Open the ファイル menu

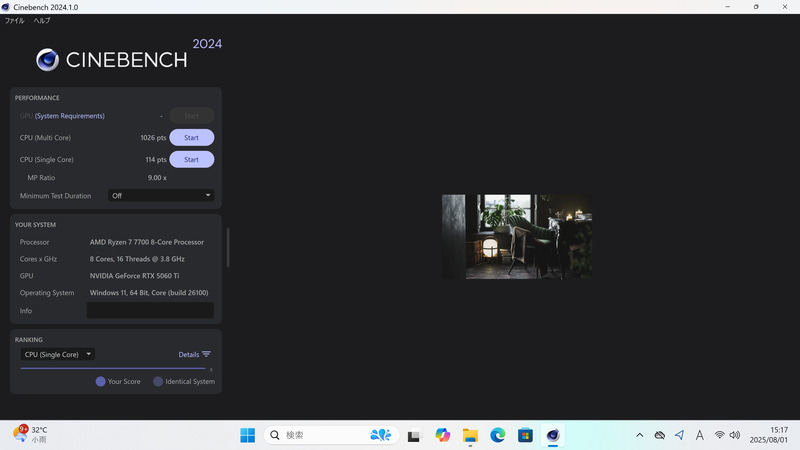(x=14, y=20)
